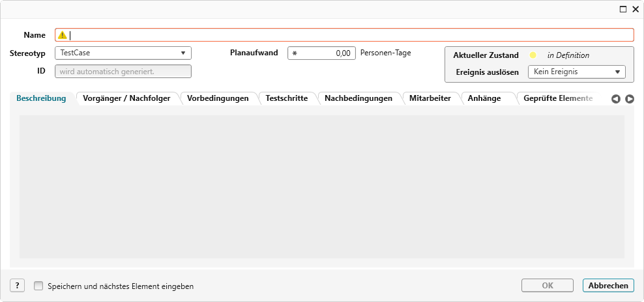
Task: Enable Speichern und nächstes Element eingeben
Action: (x=38, y=286)
